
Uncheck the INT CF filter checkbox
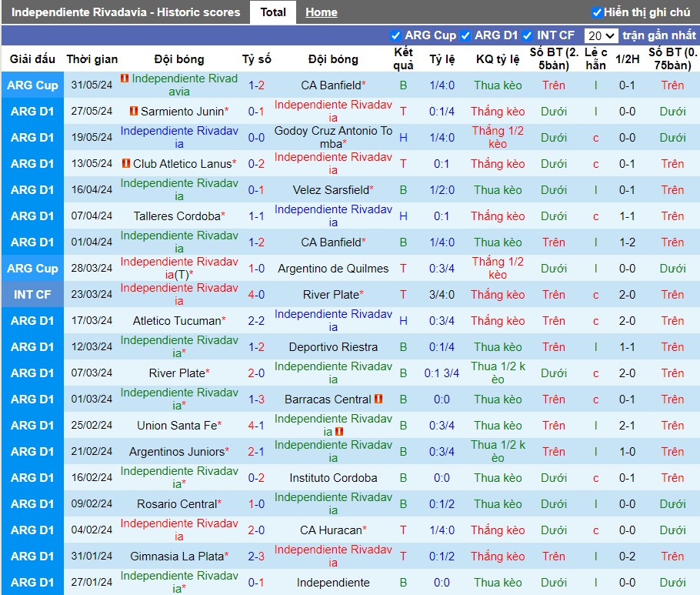point(527,35)
